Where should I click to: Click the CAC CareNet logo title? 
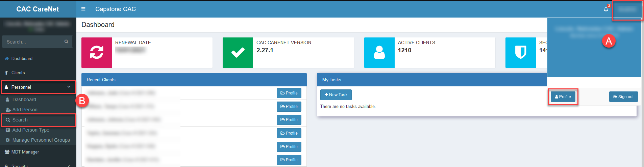[38, 9]
